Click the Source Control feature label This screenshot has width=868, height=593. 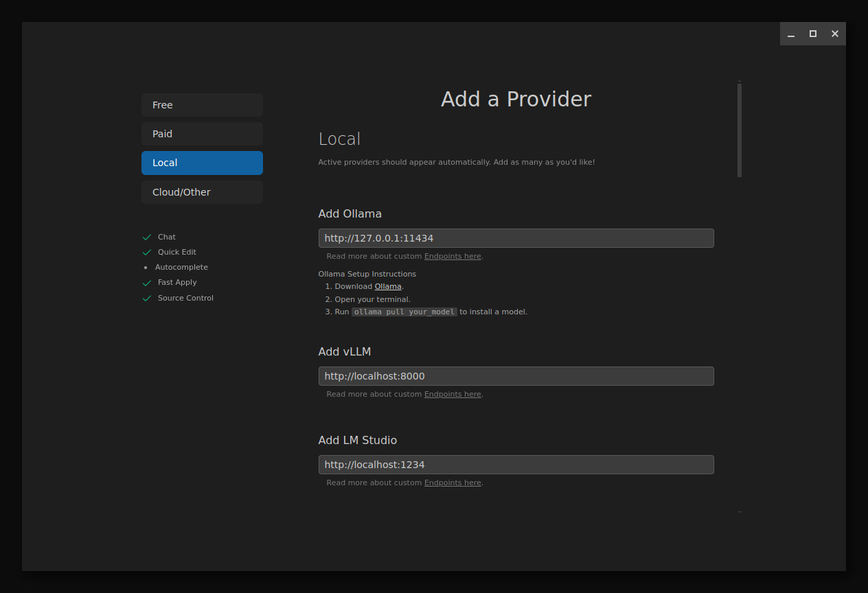[x=185, y=298]
